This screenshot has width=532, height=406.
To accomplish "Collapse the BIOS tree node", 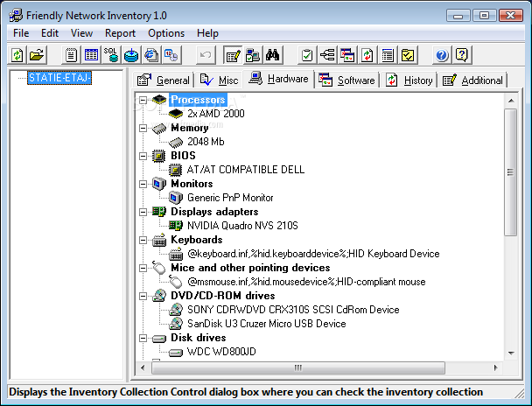I will click(x=143, y=156).
